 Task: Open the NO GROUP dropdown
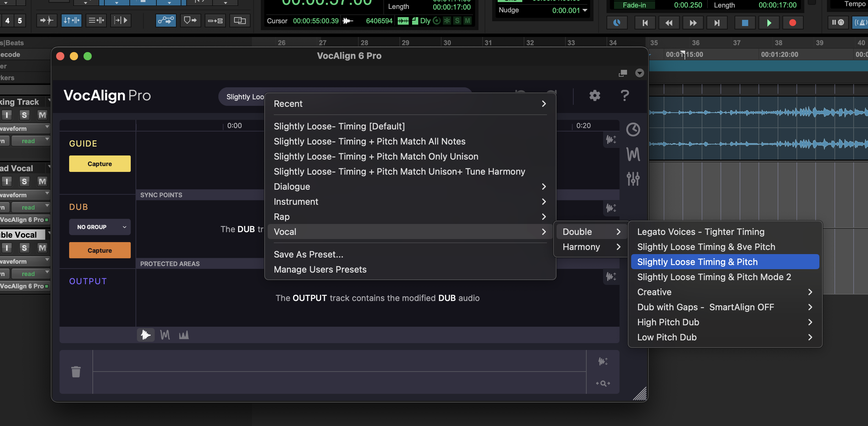coord(100,227)
